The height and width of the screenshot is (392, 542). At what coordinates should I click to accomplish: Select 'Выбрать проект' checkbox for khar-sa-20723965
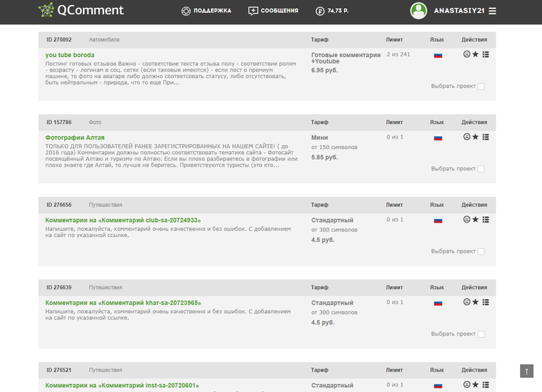click(481, 334)
